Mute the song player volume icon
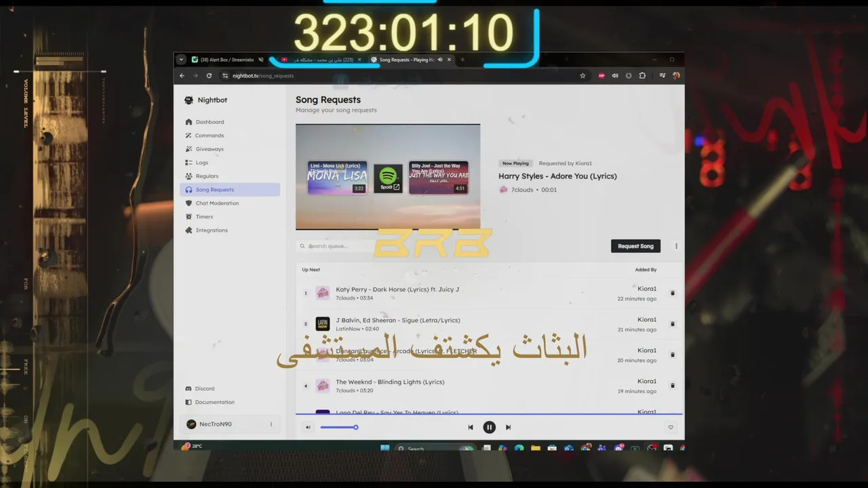The height and width of the screenshot is (488, 868). coord(308,427)
